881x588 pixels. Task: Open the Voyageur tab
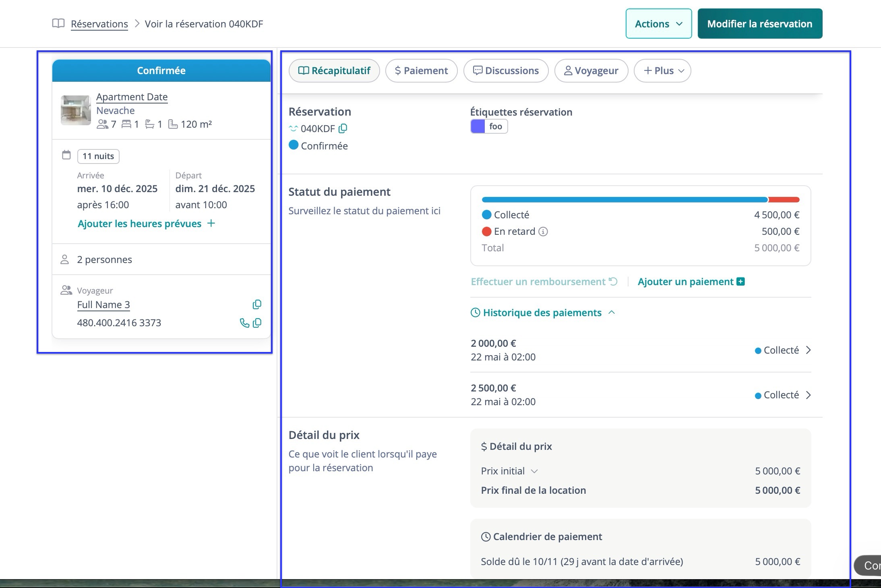pos(591,71)
